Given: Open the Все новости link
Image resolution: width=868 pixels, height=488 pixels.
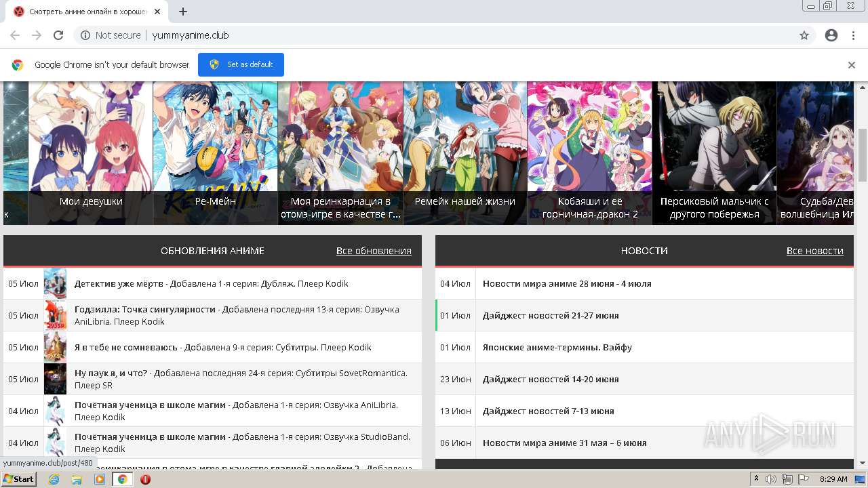Looking at the screenshot, I should click(815, 251).
